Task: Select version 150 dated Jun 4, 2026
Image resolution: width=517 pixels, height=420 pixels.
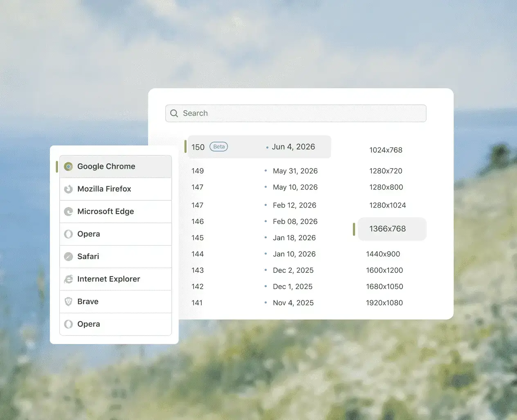Action: [259, 147]
